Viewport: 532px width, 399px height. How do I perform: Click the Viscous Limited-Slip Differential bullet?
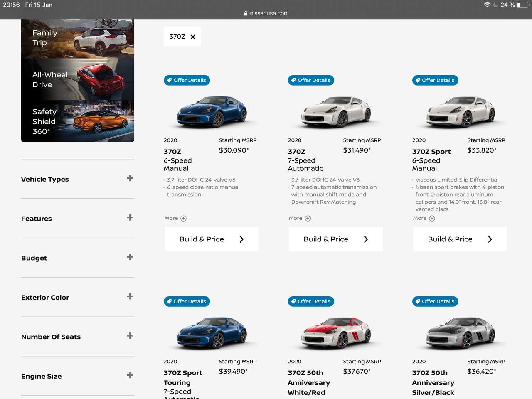pos(457,180)
